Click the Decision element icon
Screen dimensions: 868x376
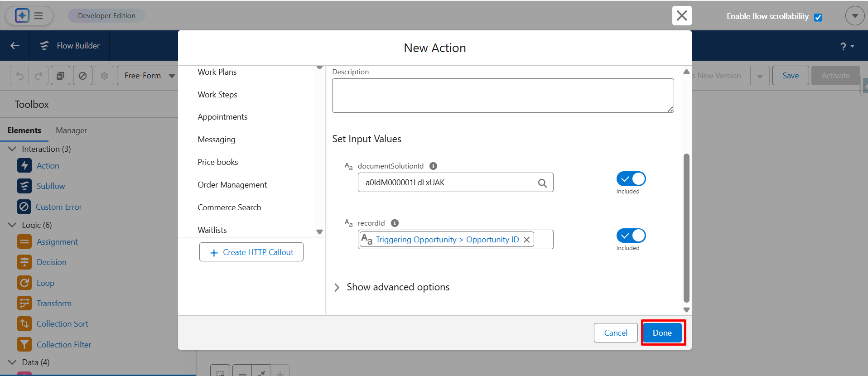24,262
